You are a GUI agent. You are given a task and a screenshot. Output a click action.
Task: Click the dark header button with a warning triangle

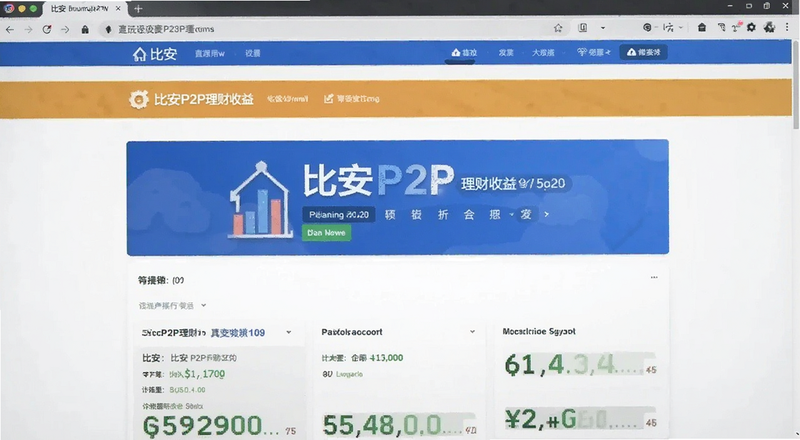tap(643, 52)
